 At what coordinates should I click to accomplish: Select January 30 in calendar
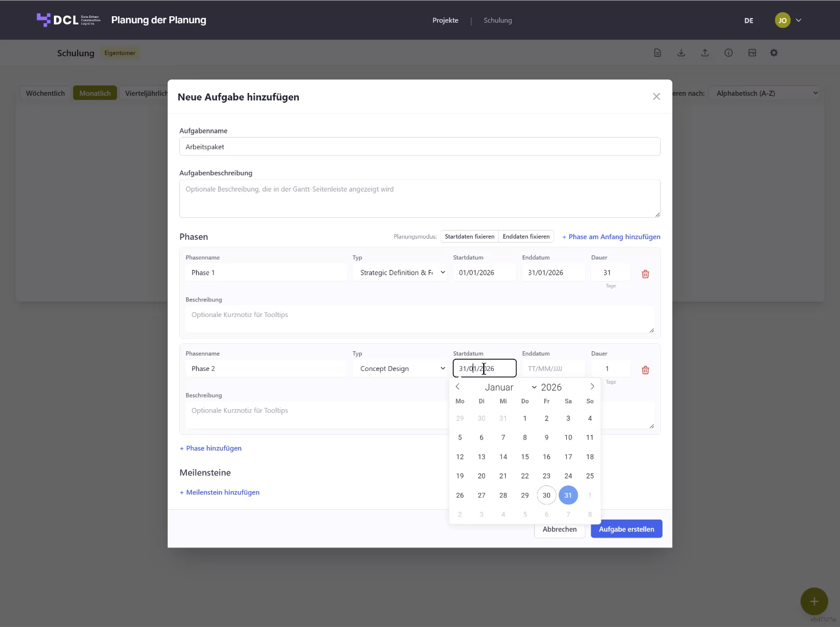[x=546, y=495]
